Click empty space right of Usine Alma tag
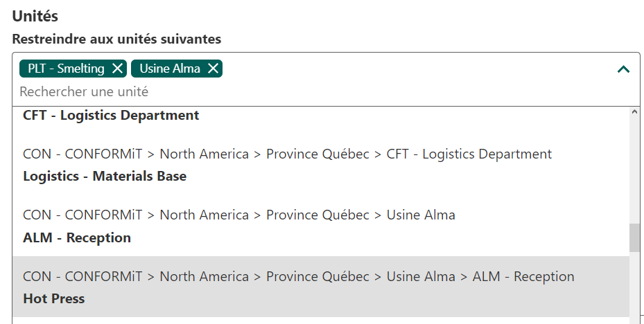The image size is (644, 324). pyautogui.click(x=416, y=69)
